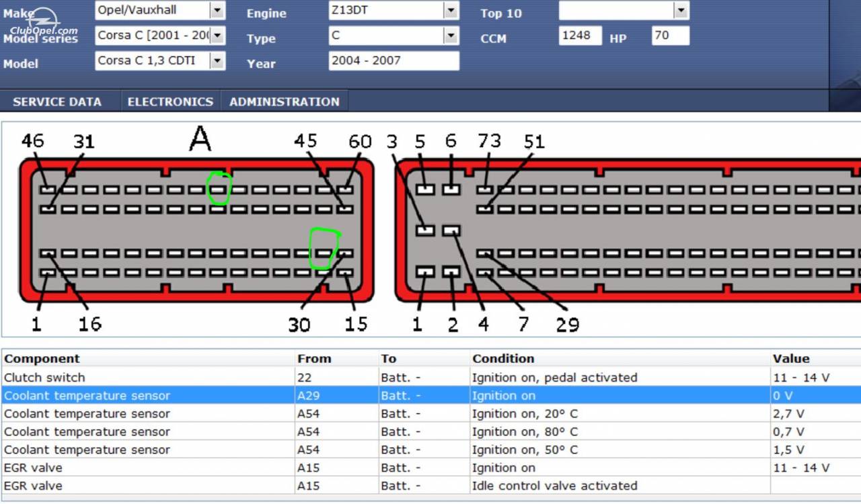Select Coolant temperature sensor row at 20° C

[x=430, y=413]
